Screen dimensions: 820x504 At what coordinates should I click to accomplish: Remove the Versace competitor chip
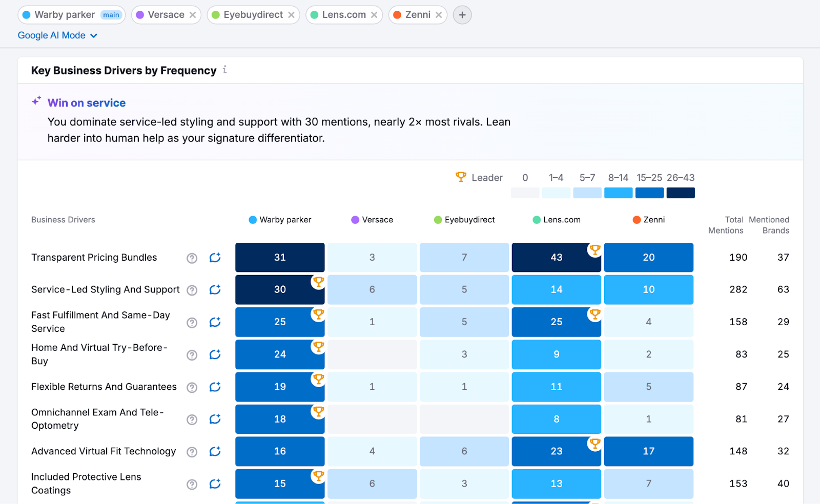pyautogui.click(x=193, y=15)
